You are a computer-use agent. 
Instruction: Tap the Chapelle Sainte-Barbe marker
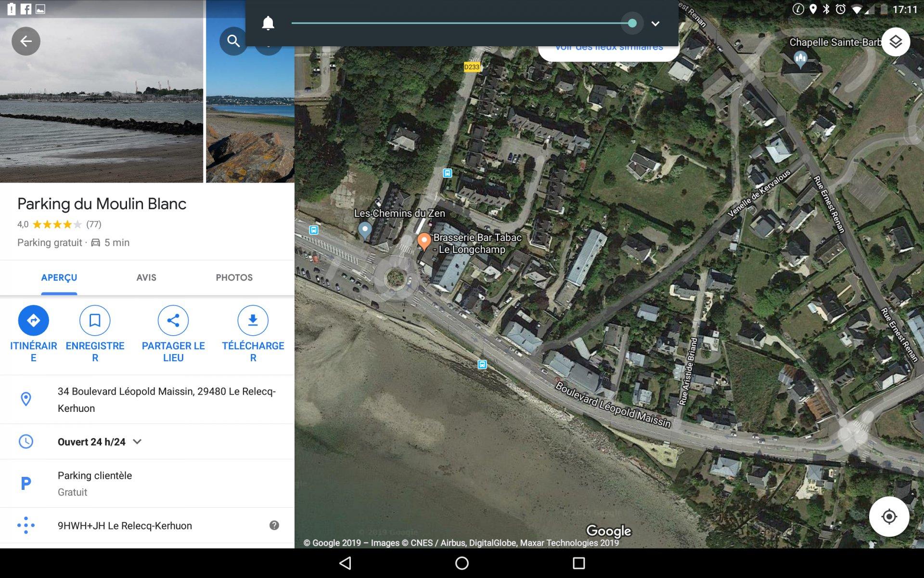pos(800,60)
